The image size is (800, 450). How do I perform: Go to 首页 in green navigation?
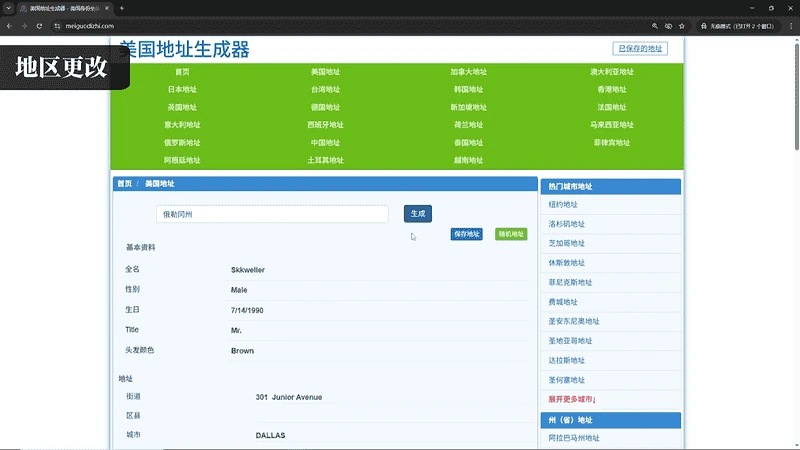pos(182,72)
